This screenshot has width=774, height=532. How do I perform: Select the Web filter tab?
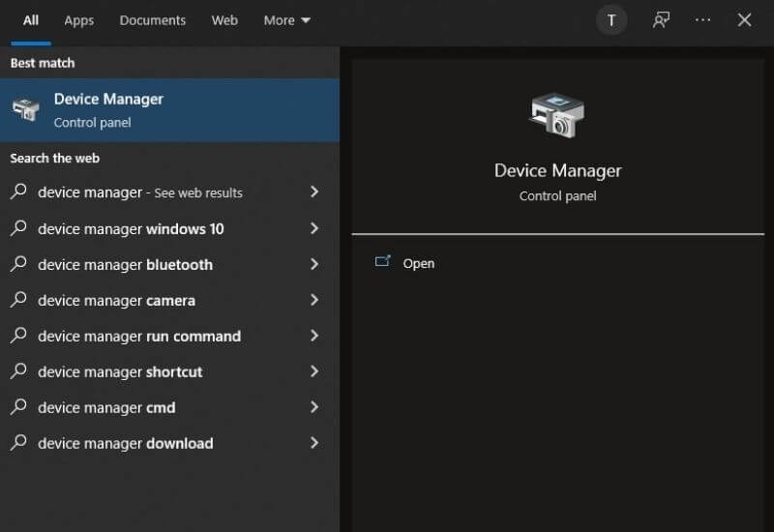[224, 20]
